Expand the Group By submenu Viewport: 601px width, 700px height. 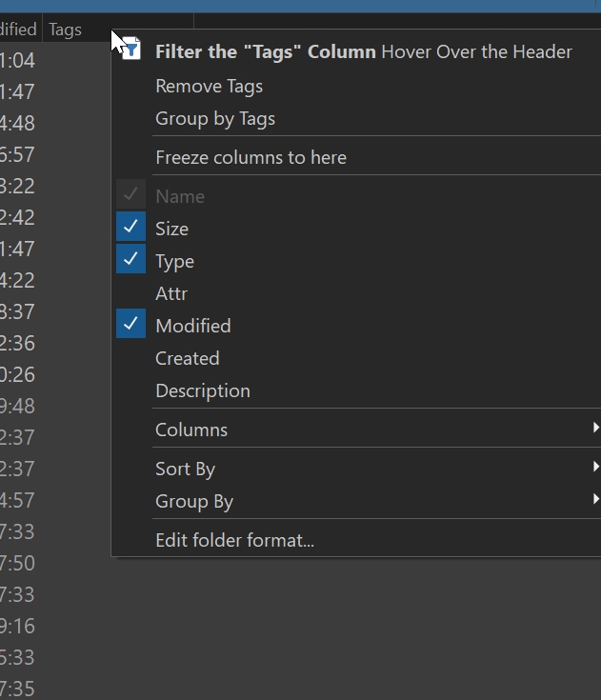coord(193,501)
